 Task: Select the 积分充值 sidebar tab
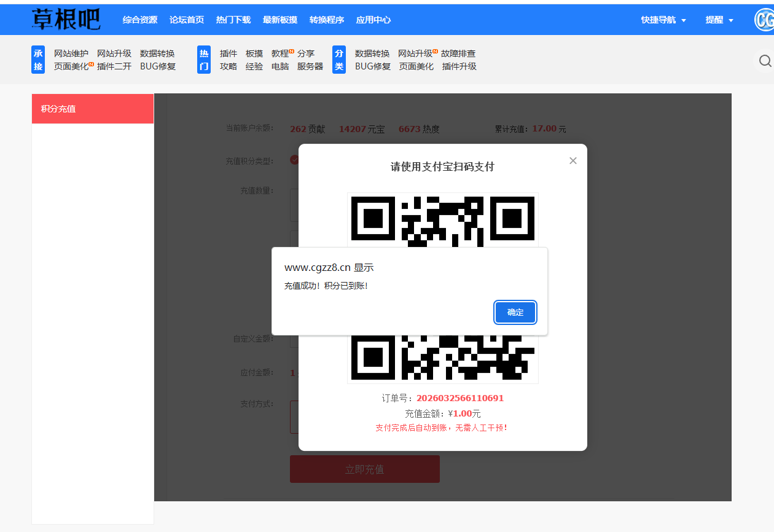click(93, 109)
